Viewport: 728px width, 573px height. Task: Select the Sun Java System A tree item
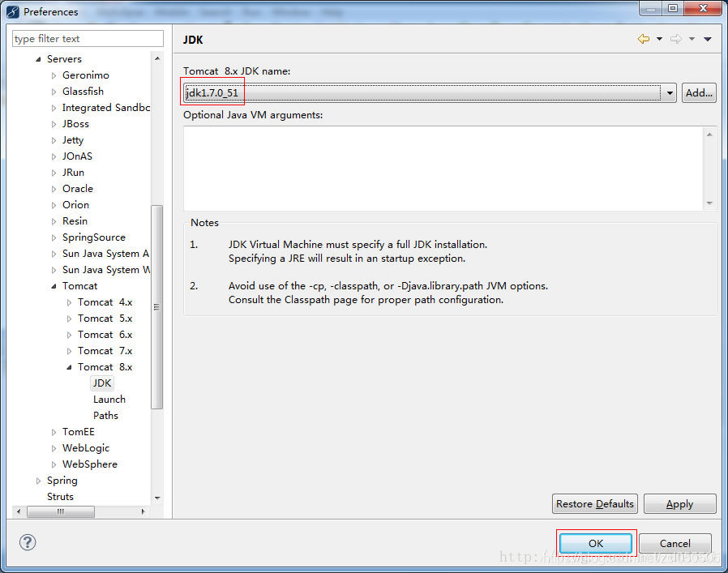(x=106, y=254)
